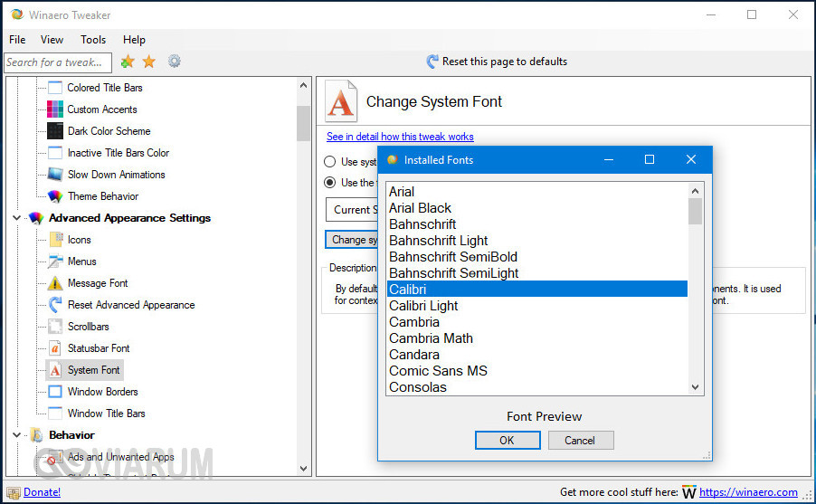Close the Installed Fonts dialog
The width and height of the screenshot is (816, 504).
point(690,159)
